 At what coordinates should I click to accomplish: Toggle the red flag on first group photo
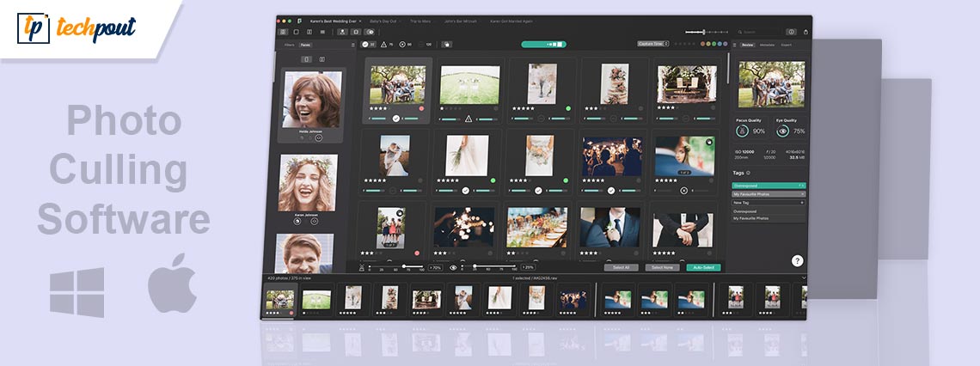coord(421,108)
